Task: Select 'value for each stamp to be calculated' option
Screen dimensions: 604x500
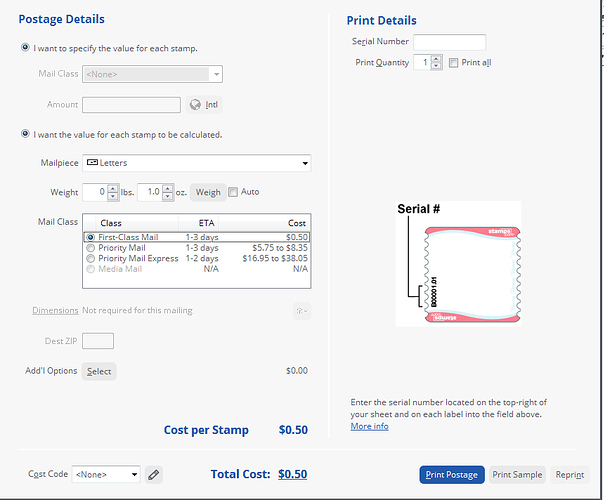Action: click(x=25, y=134)
